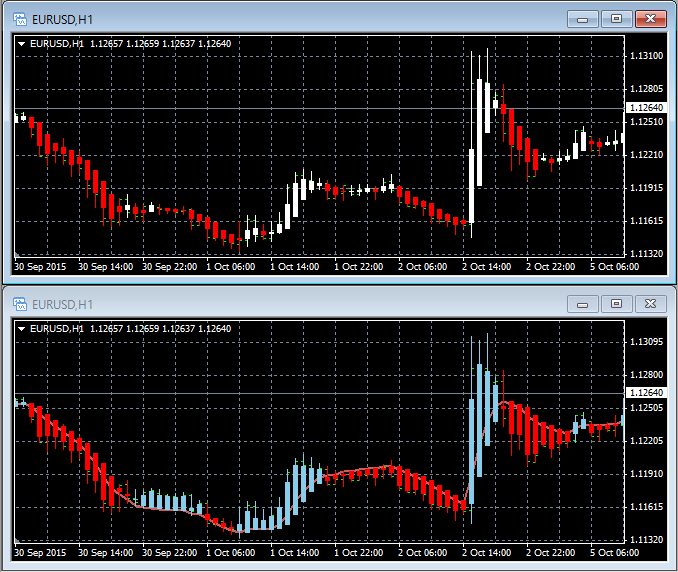The height and width of the screenshot is (572, 678).
Task: Click the chart icon in bottom EURUSD,H1 title bar
Action: pyautogui.click(x=20, y=304)
